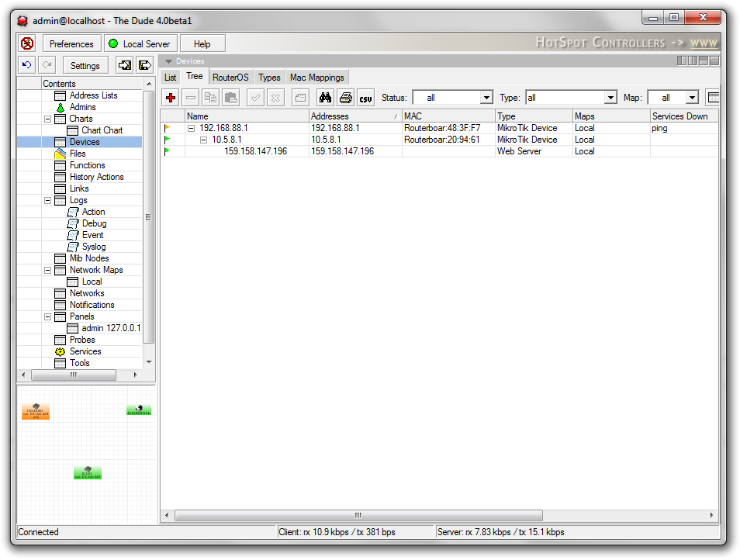Click the comment note icon
Viewport: 740px width, 560px height.
click(x=300, y=98)
